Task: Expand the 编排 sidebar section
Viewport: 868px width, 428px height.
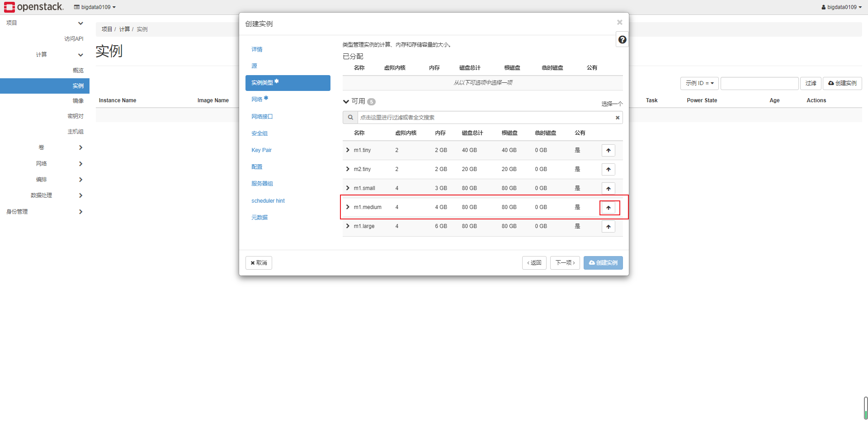Action: tap(80, 180)
